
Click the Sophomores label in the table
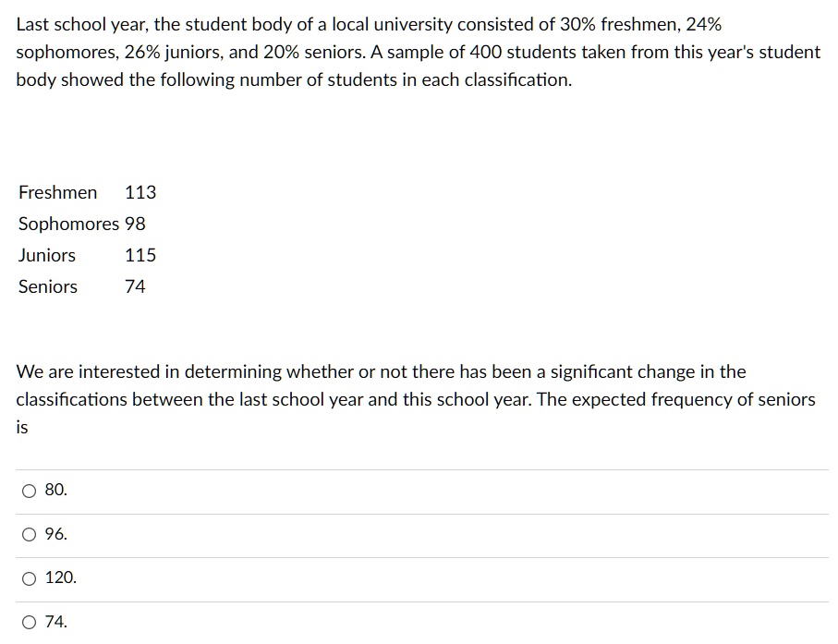point(68,224)
